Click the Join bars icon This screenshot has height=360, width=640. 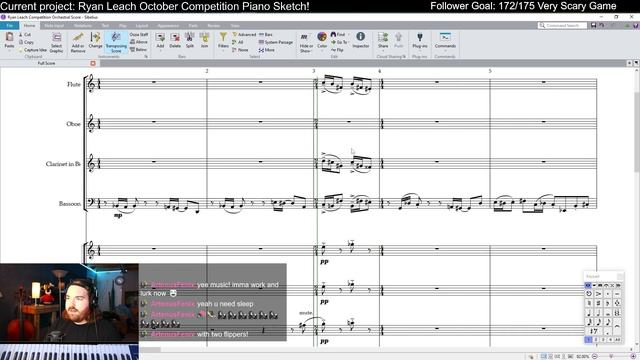coord(204,40)
